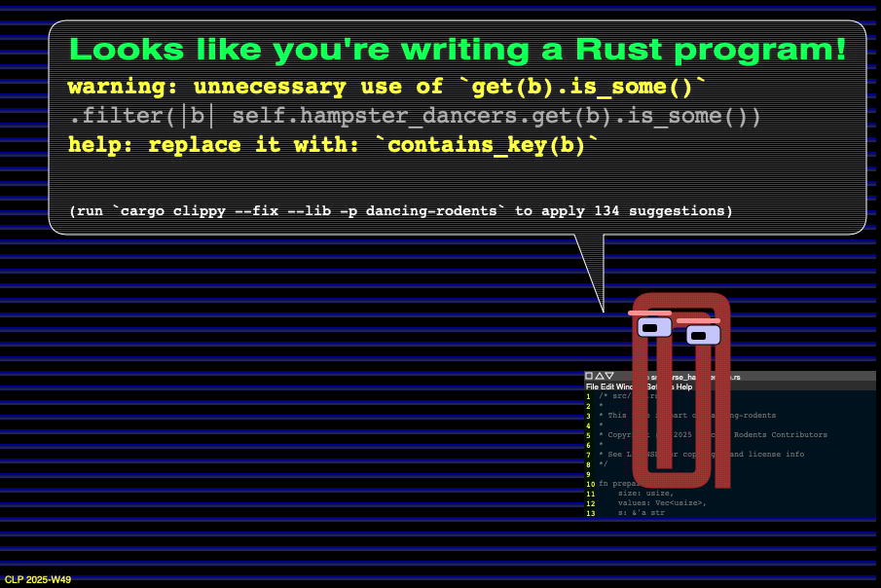Click the 'Looks like you're writing a Rust program!' heading

point(458,49)
